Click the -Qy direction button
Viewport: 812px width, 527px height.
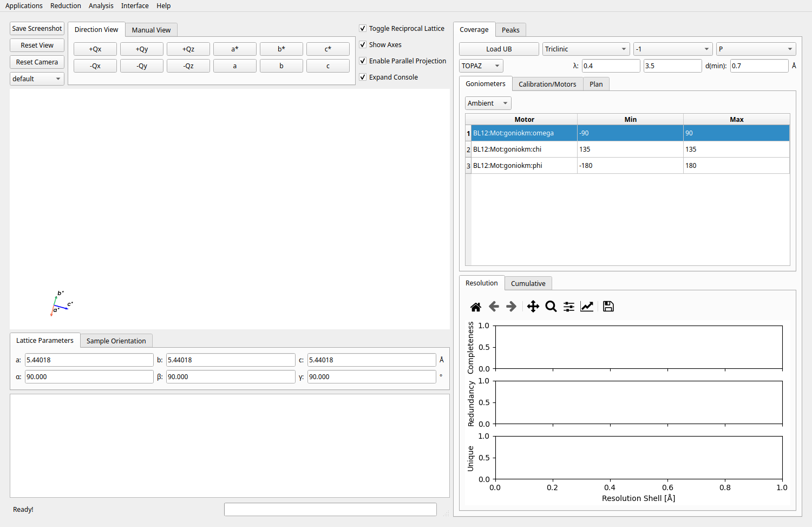pyautogui.click(x=142, y=66)
